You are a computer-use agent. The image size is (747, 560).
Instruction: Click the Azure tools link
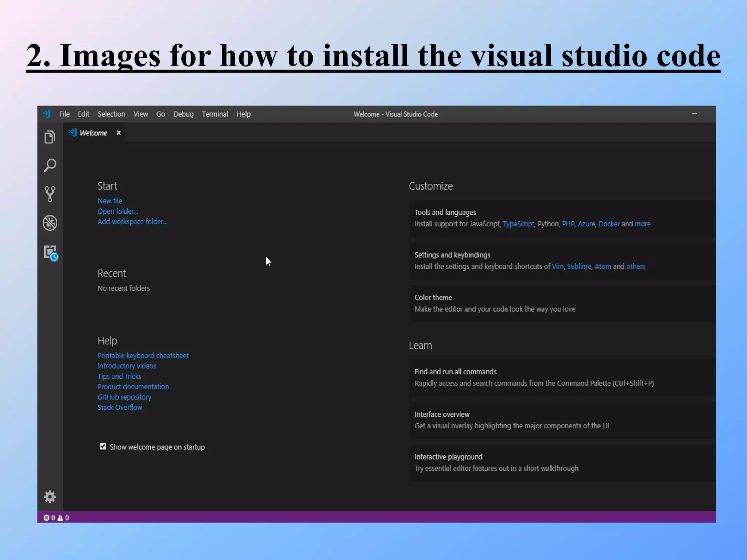click(586, 224)
